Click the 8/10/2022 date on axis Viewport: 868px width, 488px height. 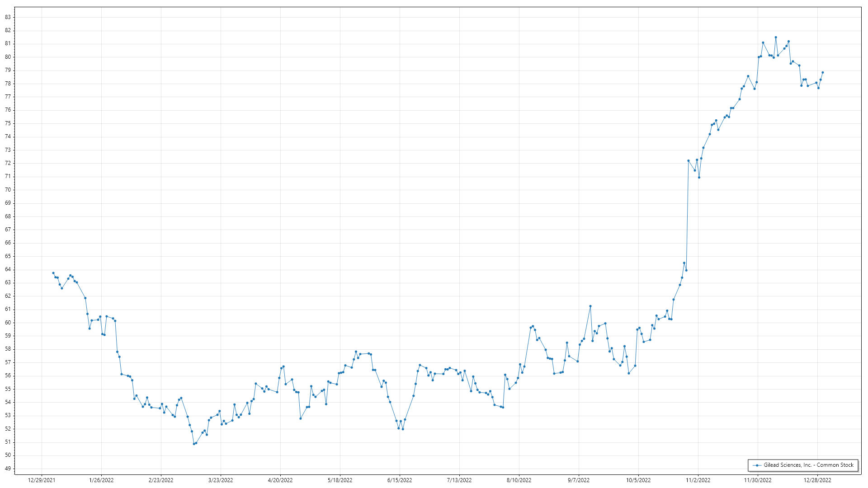coord(519,480)
